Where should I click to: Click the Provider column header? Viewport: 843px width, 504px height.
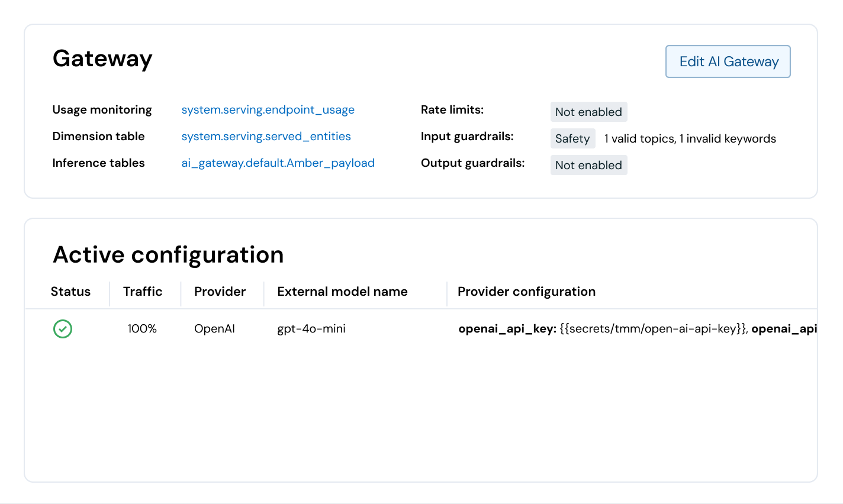pyautogui.click(x=220, y=292)
